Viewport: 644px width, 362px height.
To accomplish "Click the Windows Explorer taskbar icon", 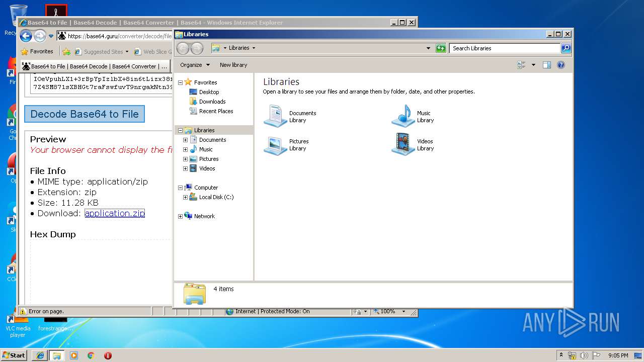I will coord(56,355).
